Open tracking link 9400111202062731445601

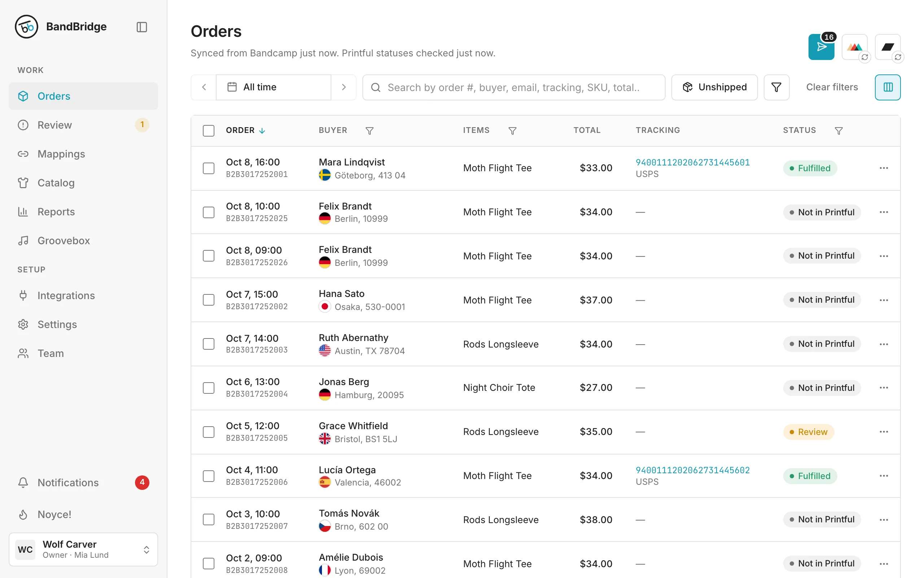point(693,163)
